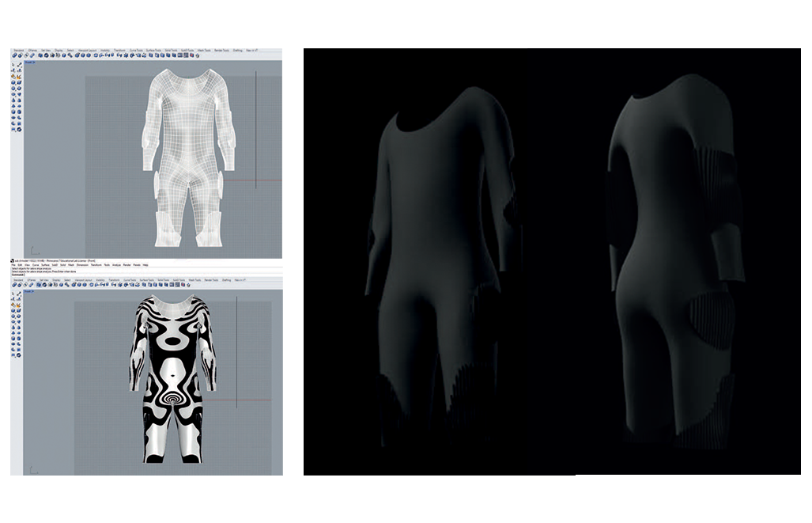Screen dimensions: 812x523
Task: Select the arrow pointer tool in lower sidebar
Action: (x=13, y=294)
